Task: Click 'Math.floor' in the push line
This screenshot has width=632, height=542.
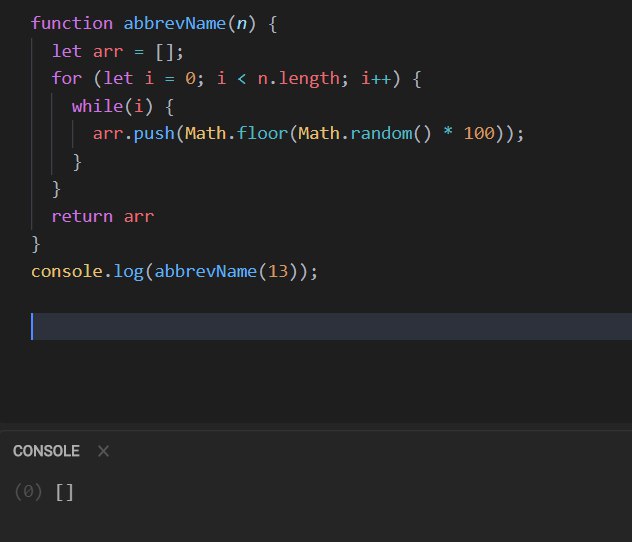Action: click(237, 133)
